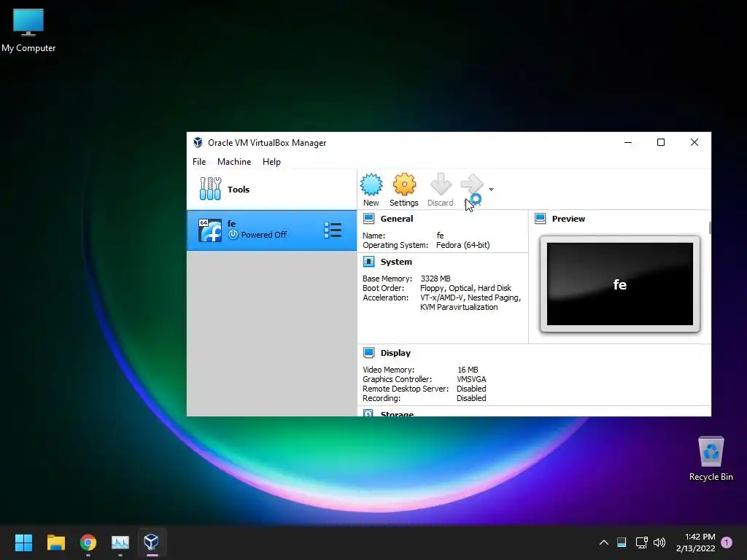Click the Preview section header
The image size is (747, 560).
click(568, 219)
